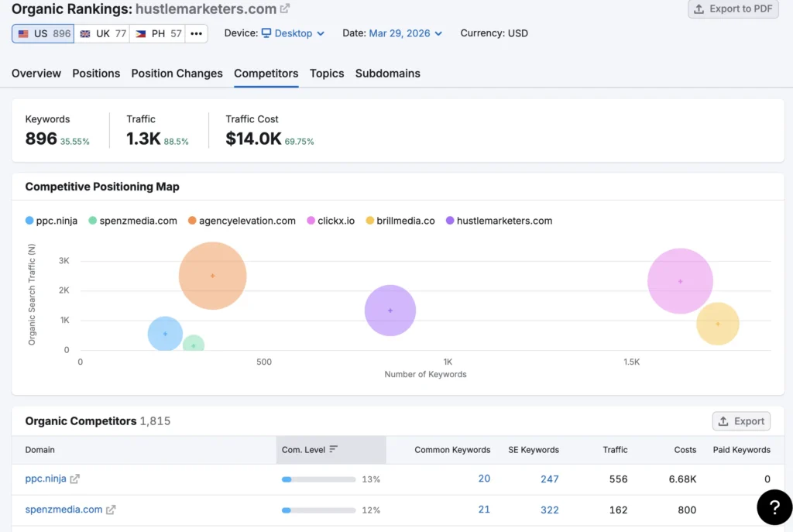Open spenzmedia.com common keywords 21
The width and height of the screenshot is (793, 532).
click(x=484, y=510)
